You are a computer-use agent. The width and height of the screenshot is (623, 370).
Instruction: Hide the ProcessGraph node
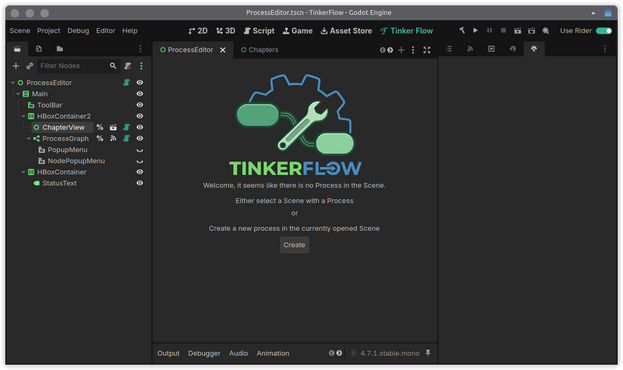click(140, 138)
